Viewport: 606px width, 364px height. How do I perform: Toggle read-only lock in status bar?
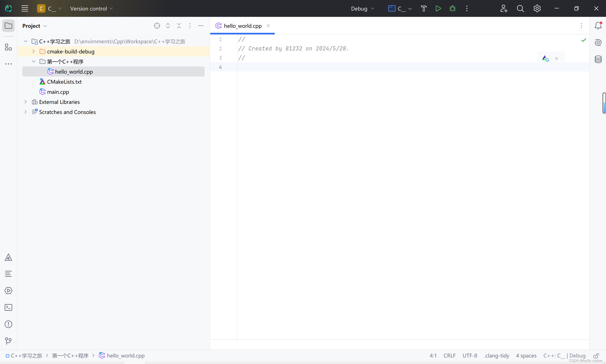click(x=596, y=356)
